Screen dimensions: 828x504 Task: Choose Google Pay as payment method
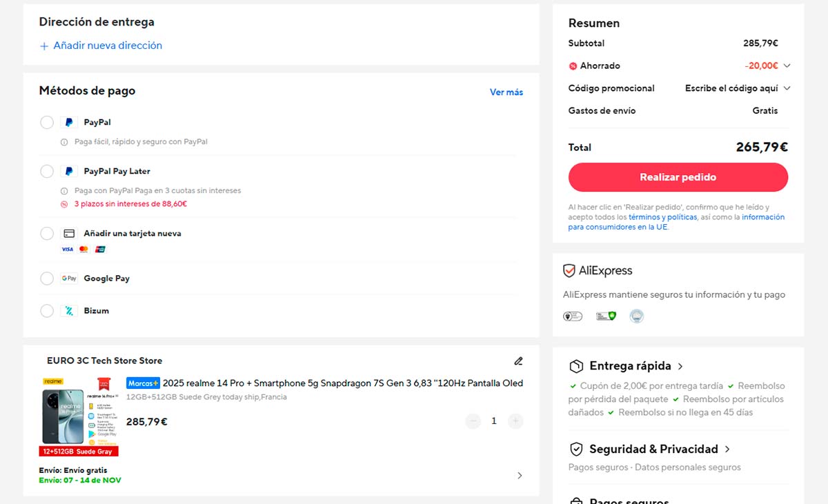46,278
